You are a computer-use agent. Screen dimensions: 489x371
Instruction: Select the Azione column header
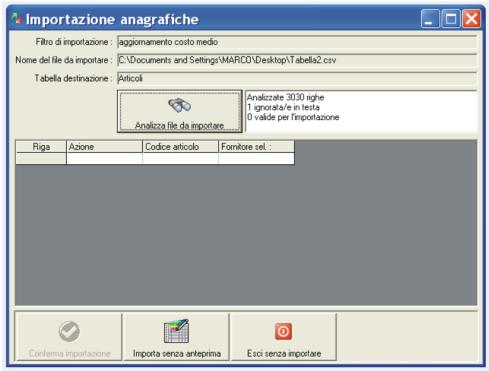tap(104, 147)
